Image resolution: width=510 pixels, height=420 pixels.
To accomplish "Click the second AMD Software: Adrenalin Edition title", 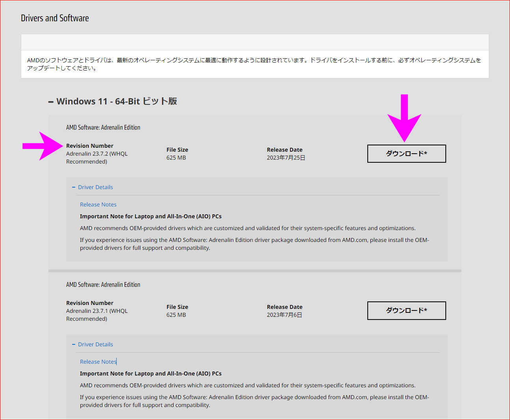I will coord(103,285).
